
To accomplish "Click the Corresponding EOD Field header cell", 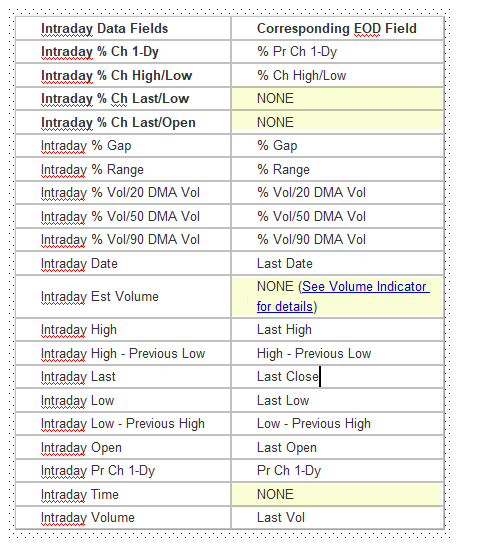I will coord(337,28).
